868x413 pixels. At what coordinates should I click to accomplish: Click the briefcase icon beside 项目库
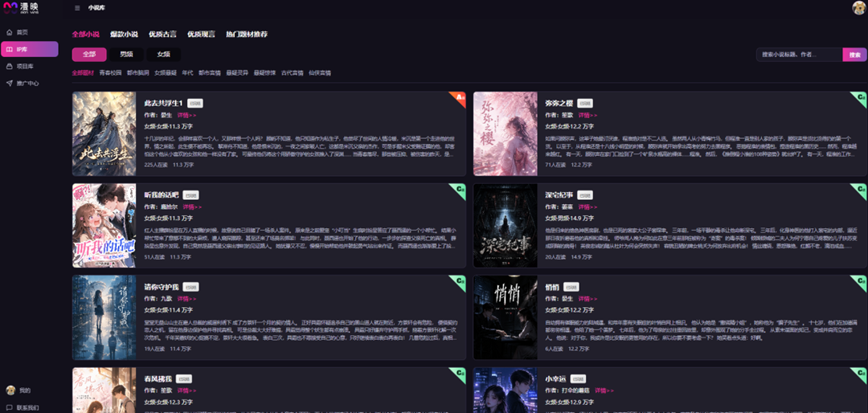pos(10,66)
